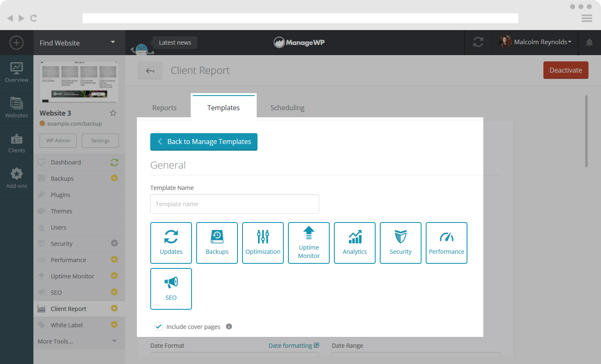This screenshot has width=601, height=364.
Task: Open the notifications bell
Action: pos(589,43)
